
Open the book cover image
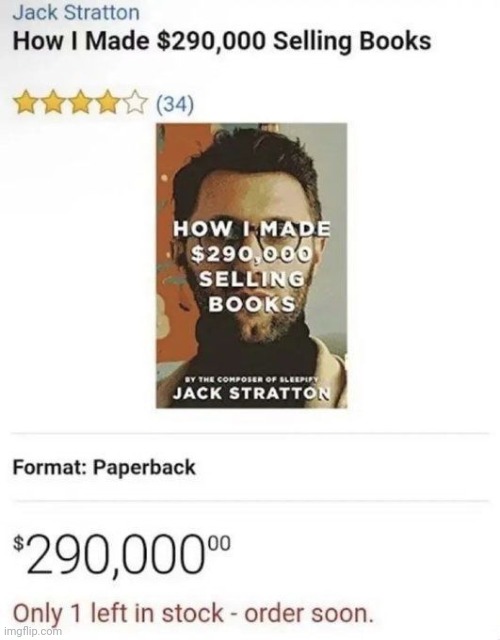coord(251,266)
